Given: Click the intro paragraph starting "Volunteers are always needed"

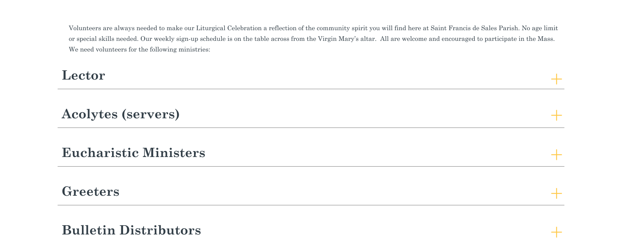Looking at the screenshot, I should tap(312, 39).
